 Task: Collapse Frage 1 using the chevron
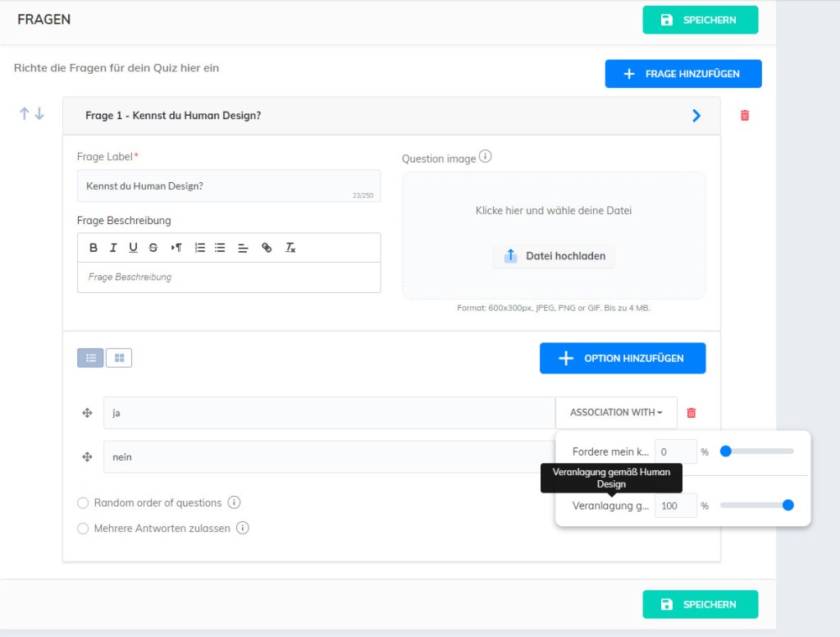point(696,116)
